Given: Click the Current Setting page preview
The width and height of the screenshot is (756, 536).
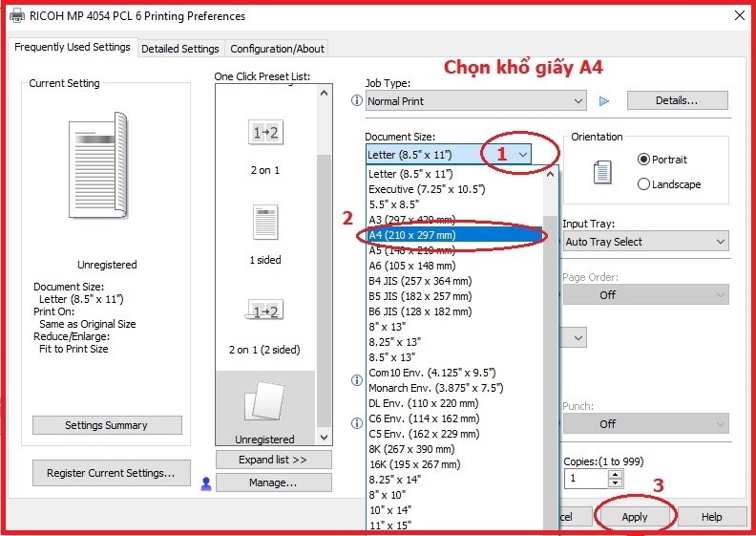Looking at the screenshot, I should [x=98, y=164].
